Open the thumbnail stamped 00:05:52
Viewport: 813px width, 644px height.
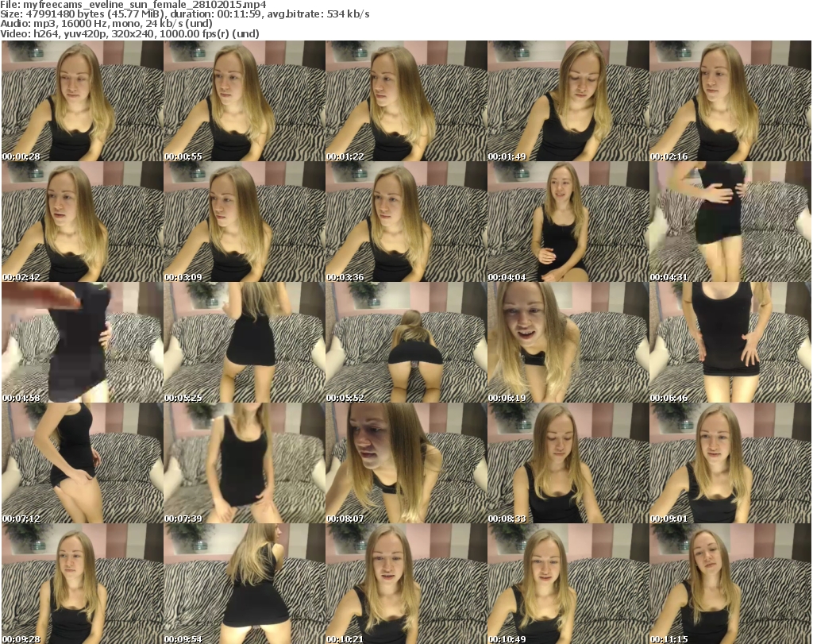(x=406, y=342)
